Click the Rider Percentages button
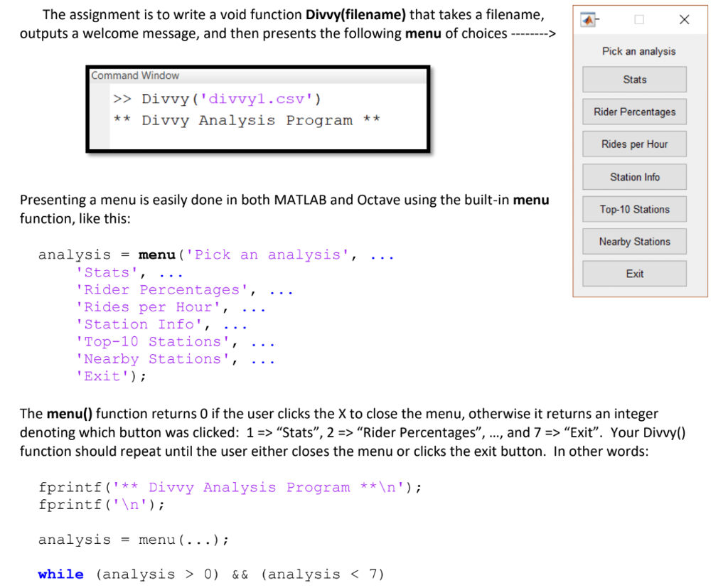This screenshot has height=588, width=728. click(633, 112)
